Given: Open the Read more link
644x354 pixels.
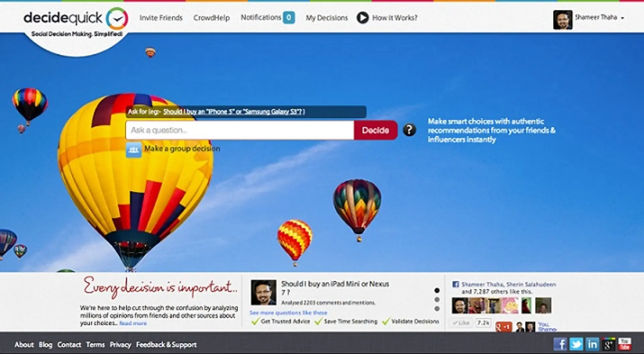Looking at the screenshot, I should pyautogui.click(x=133, y=323).
